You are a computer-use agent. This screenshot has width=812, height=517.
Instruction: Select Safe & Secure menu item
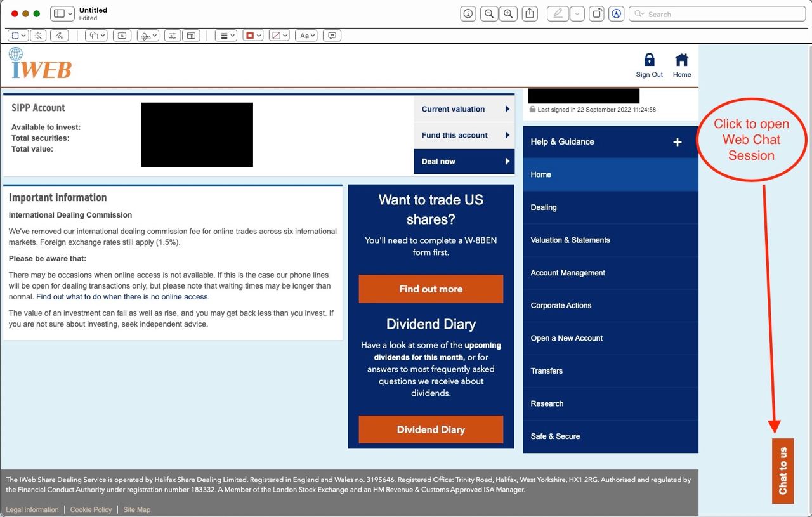[x=610, y=436]
